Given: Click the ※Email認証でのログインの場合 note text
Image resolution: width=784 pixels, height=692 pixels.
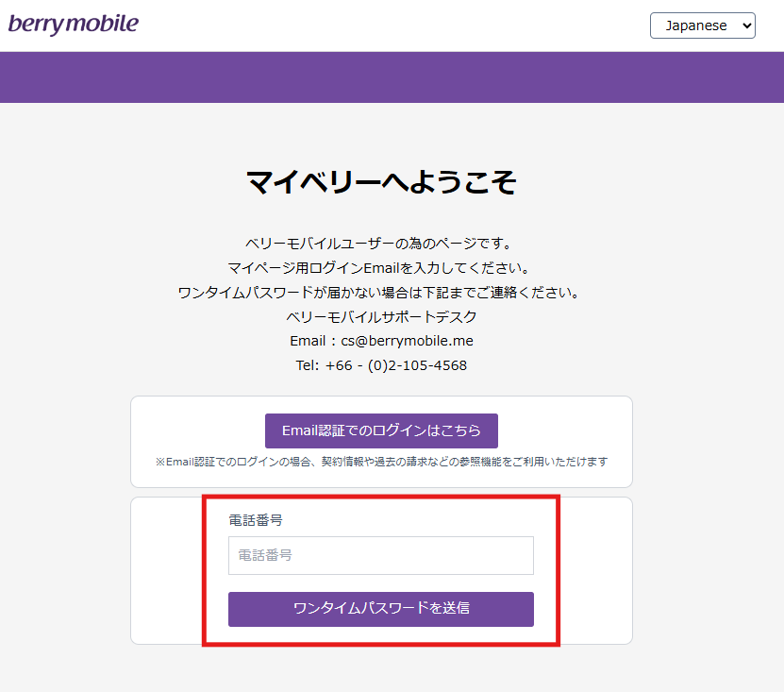Looking at the screenshot, I should 381,462.
